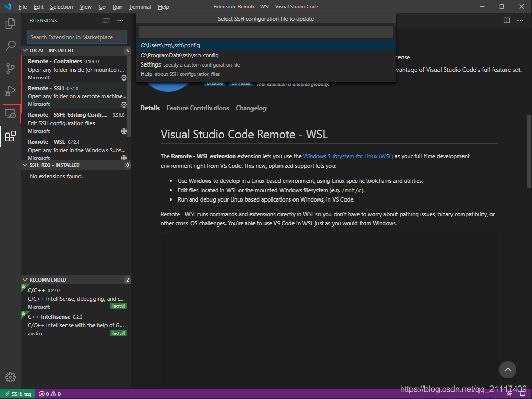This screenshot has height=399, width=532.
Task: Clear extensions search results icon
Action: click(106, 21)
